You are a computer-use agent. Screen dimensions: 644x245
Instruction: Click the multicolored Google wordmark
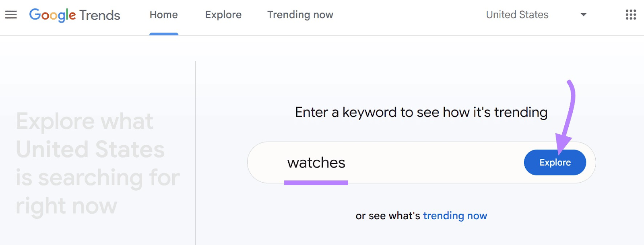pyautogui.click(x=52, y=15)
